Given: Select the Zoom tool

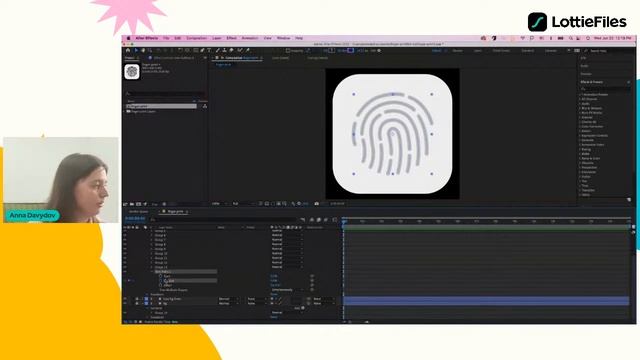Looking at the screenshot, I should click(x=149, y=51).
